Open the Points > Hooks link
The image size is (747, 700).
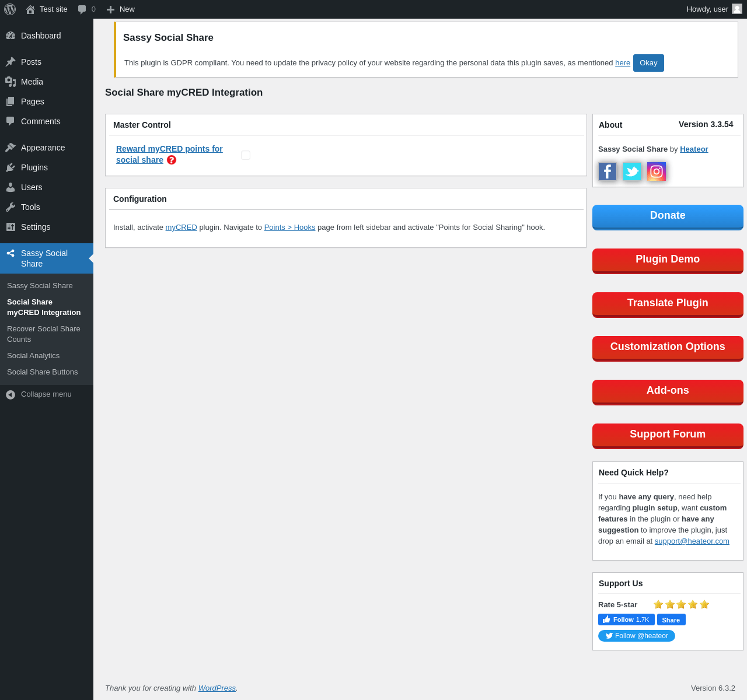tap(289, 228)
